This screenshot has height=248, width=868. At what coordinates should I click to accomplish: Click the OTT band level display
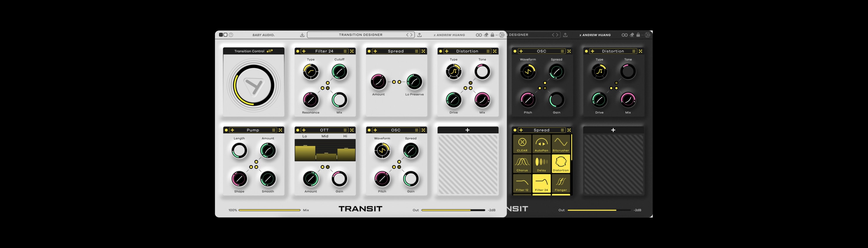325,150
